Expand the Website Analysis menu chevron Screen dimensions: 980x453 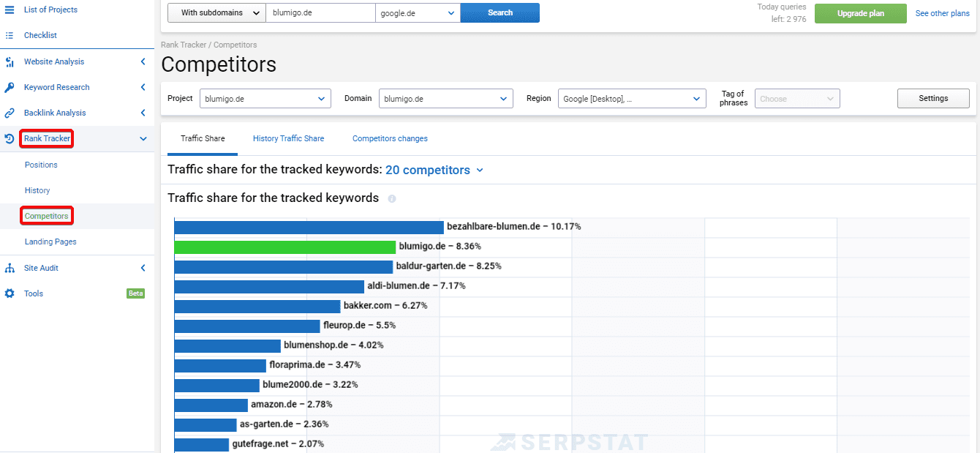coord(143,62)
